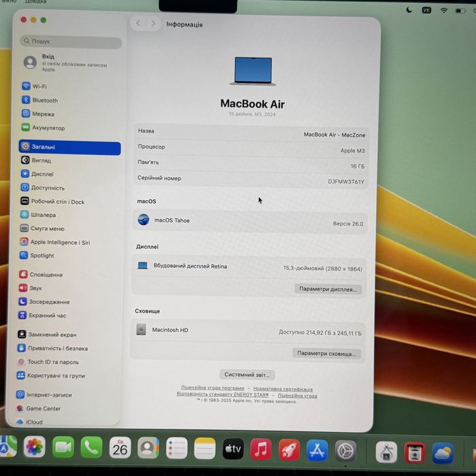Open Нормативна сертифікація link
Image resolution: width=476 pixels, height=476 pixels.
(283, 389)
